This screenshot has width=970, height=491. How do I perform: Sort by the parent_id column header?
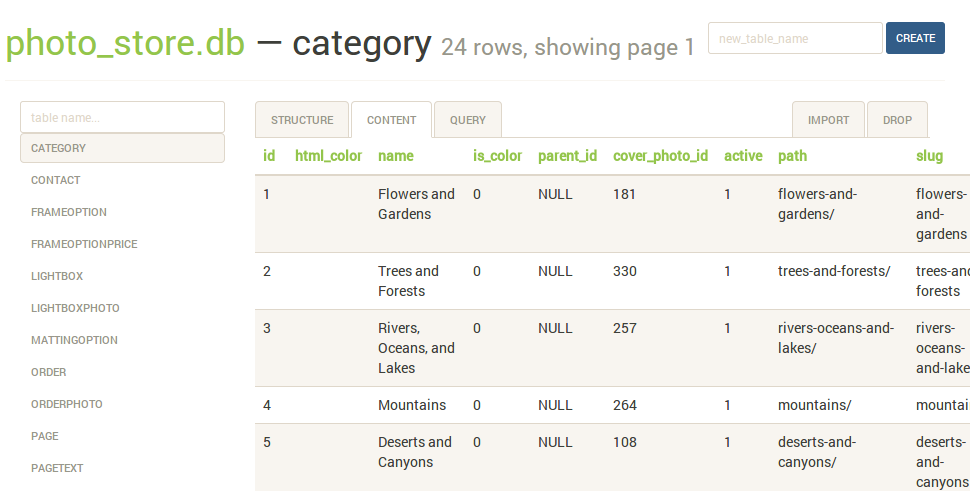tap(567, 156)
